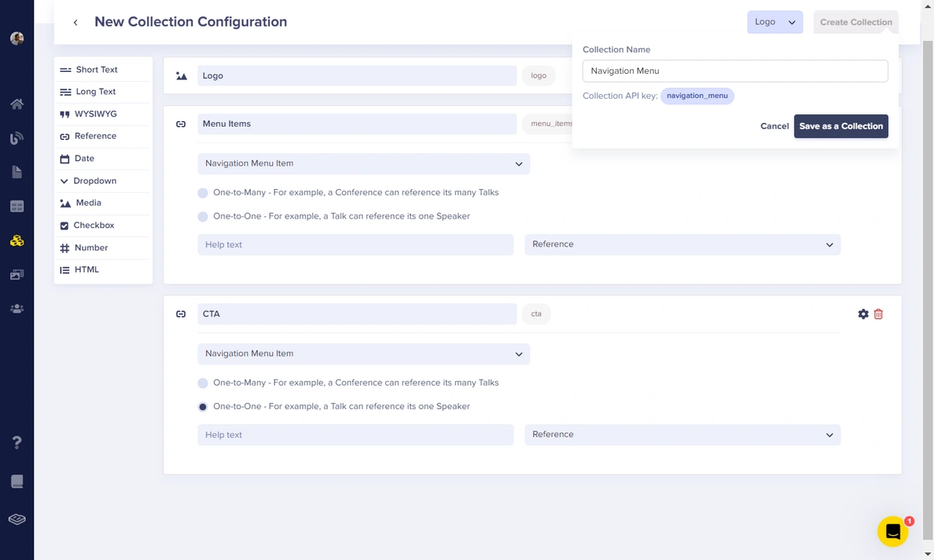This screenshot has width=934, height=560.
Task: Select One-to-Many for Menu Items
Action: 203,193
